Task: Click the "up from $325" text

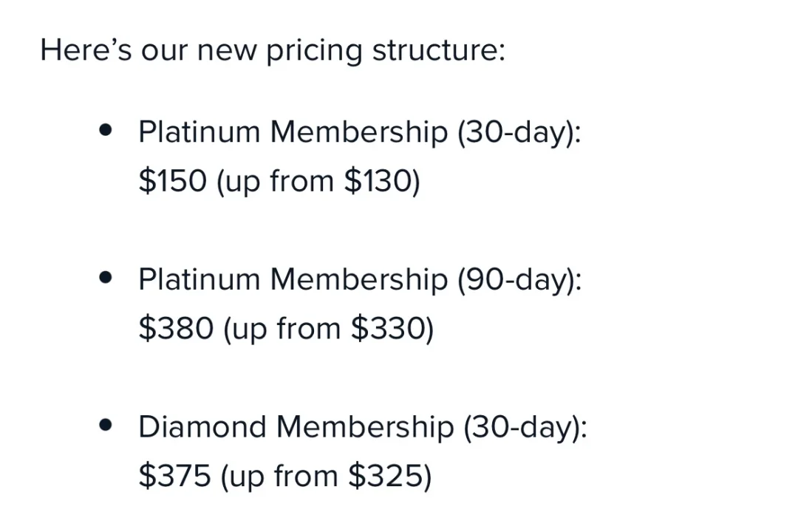Action: 326,477
